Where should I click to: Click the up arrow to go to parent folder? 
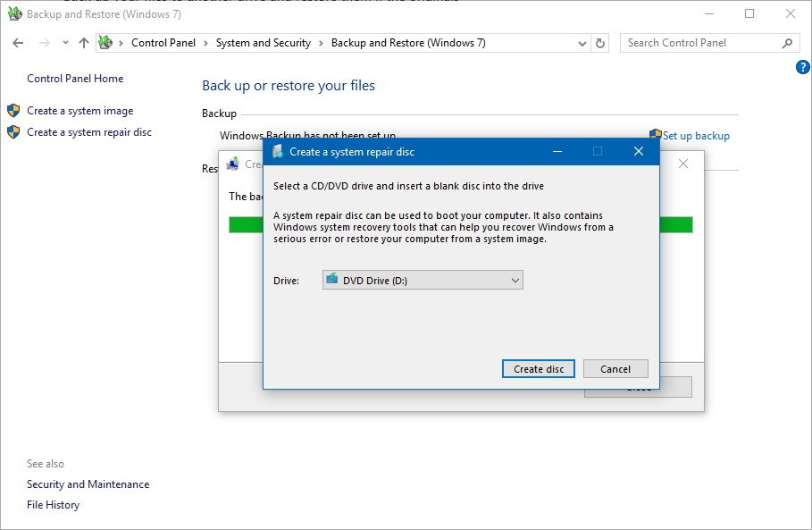click(x=83, y=42)
